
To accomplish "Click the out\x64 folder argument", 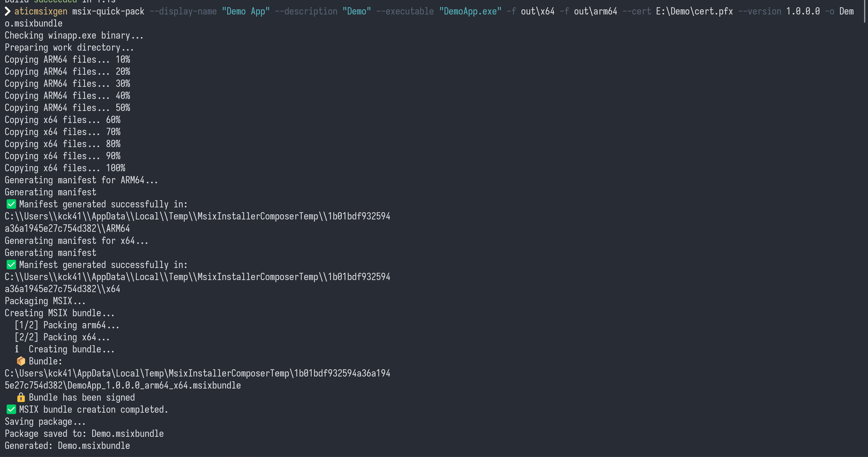I will 538,11.
